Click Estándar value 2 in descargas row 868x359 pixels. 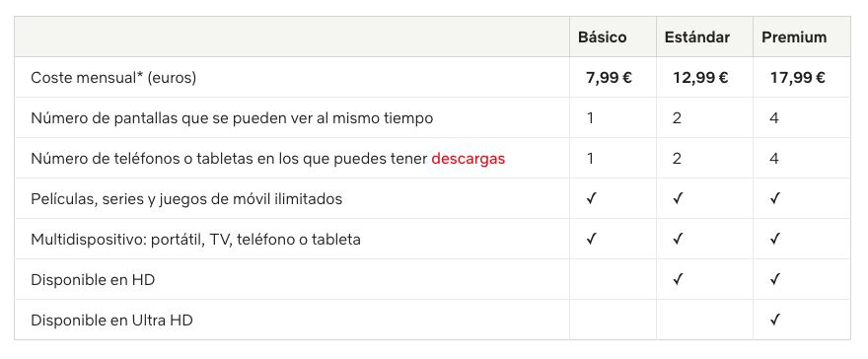[x=677, y=159]
